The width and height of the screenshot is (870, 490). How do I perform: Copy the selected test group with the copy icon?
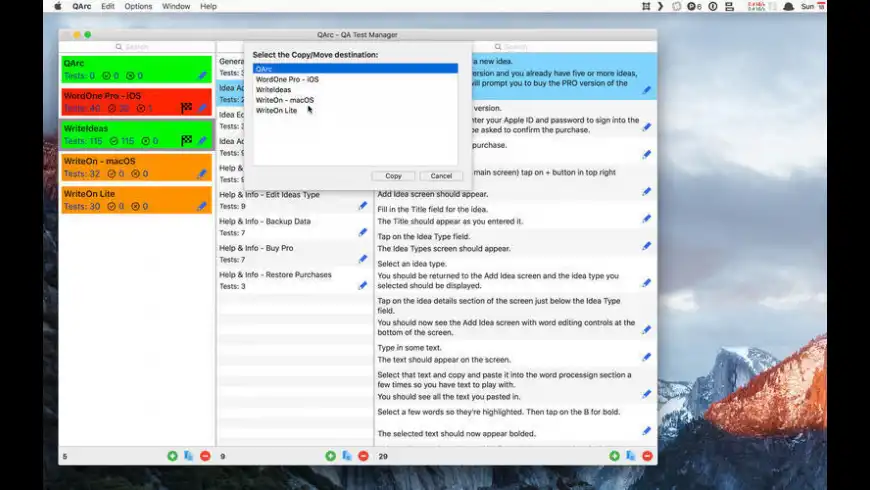pos(347,456)
